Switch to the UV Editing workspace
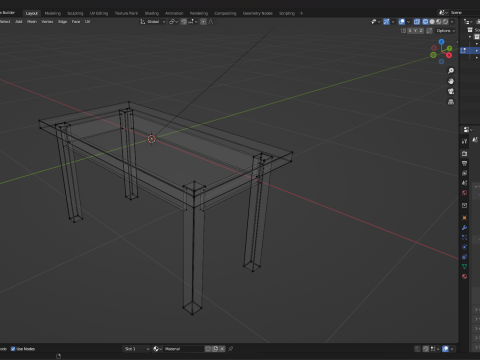The height and width of the screenshot is (360, 480). pyautogui.click(x=99, y=13)
